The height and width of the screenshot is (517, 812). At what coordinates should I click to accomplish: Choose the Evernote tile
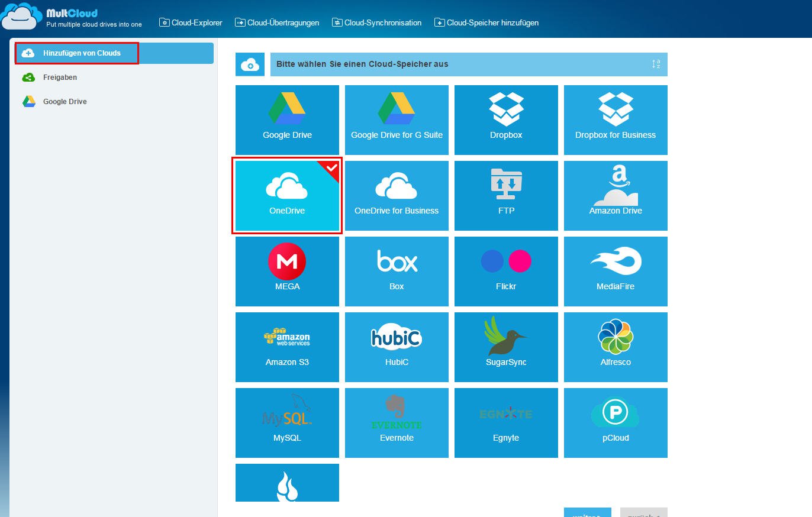397,423
